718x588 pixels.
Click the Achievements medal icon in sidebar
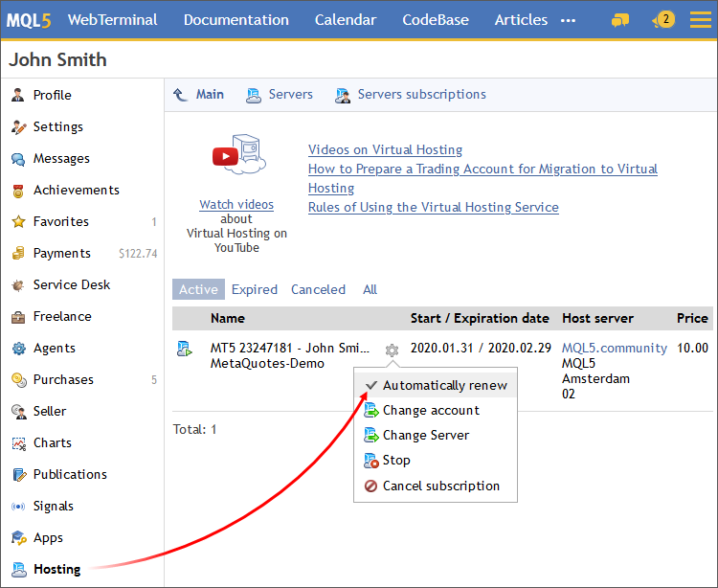click(x=17, y=191)
